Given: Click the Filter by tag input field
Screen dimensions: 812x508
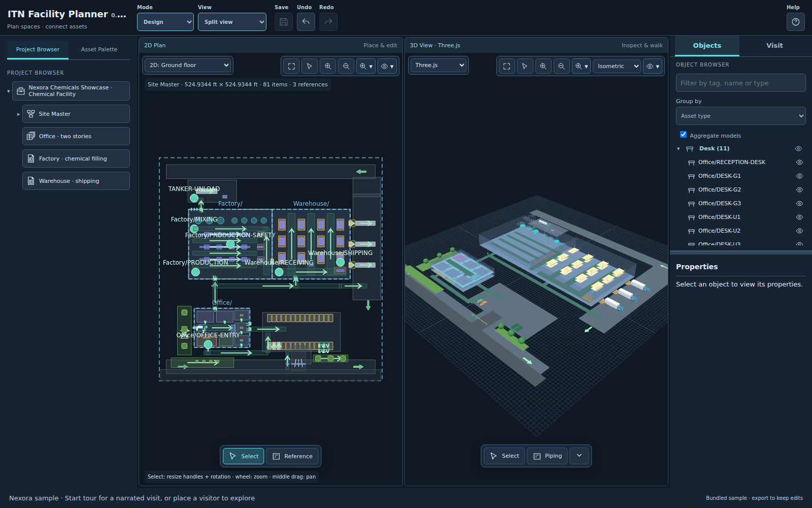Looking at the screenshot, I should (x=740, y=83).
